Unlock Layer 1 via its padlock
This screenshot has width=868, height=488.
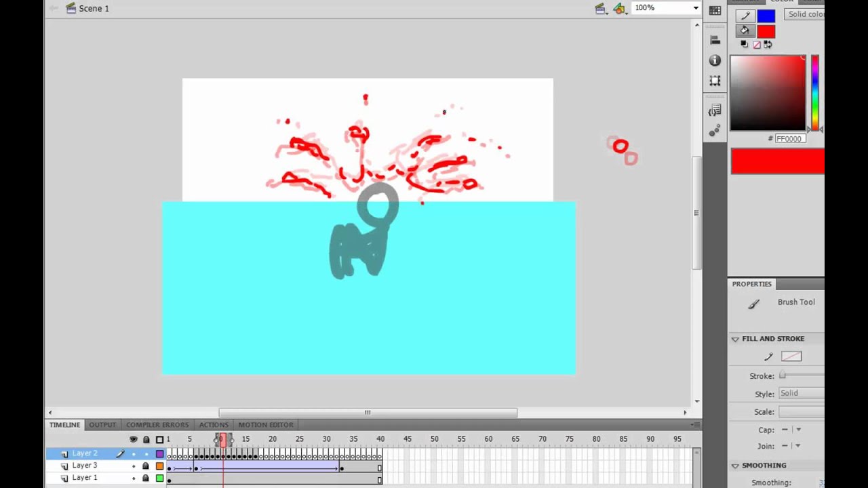pos(146,478)
